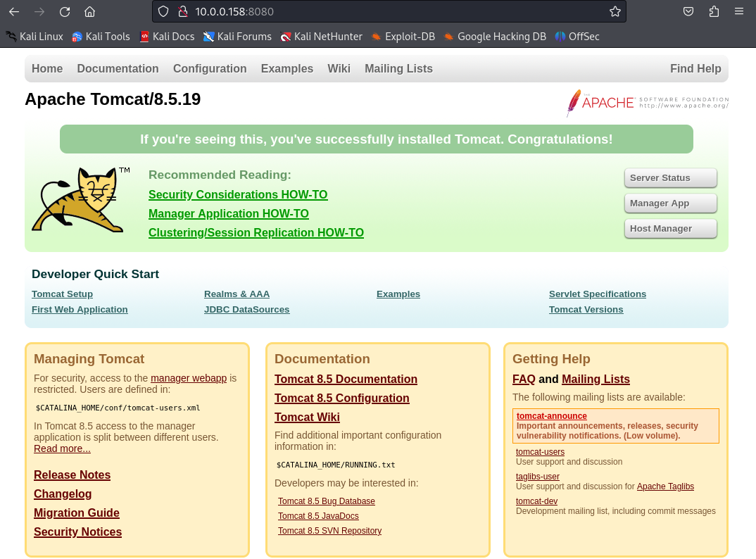Open Apache Taglibs link
Screen dimensions: 756x559
pyautogui.click(x=665, y=486)
